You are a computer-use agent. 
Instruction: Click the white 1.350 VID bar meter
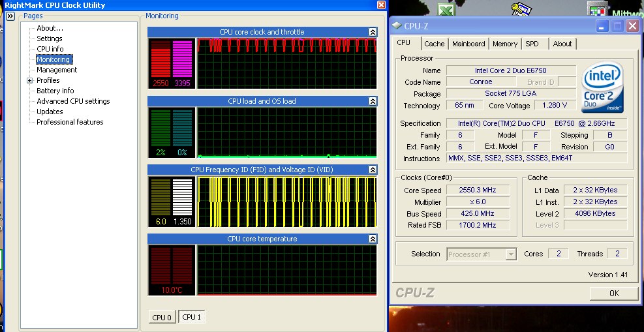tap(182, 197)
